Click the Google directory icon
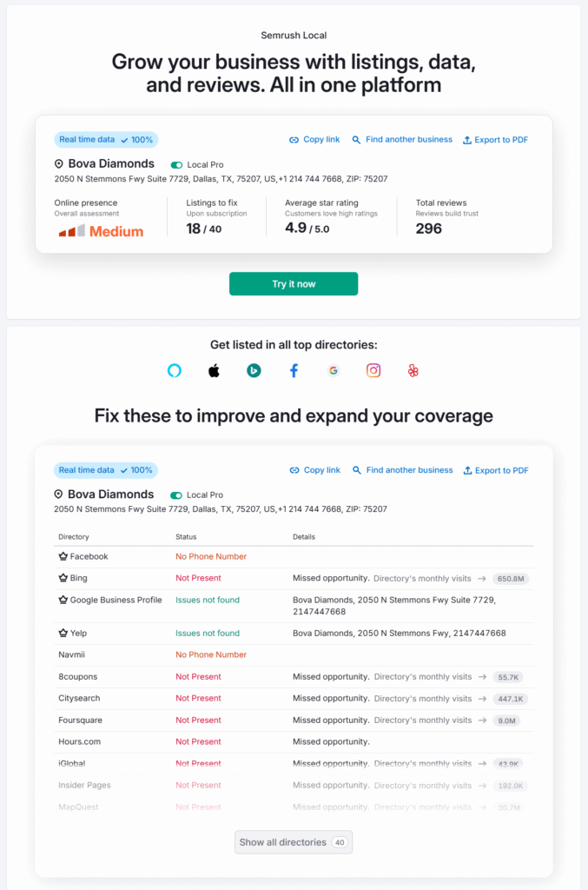The image size is (588, 890). [x=334, y=370]
